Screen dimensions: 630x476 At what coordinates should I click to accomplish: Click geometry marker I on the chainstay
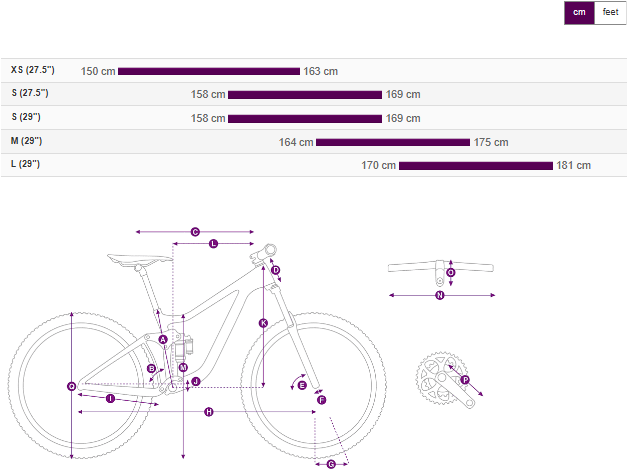click(110, 399)
